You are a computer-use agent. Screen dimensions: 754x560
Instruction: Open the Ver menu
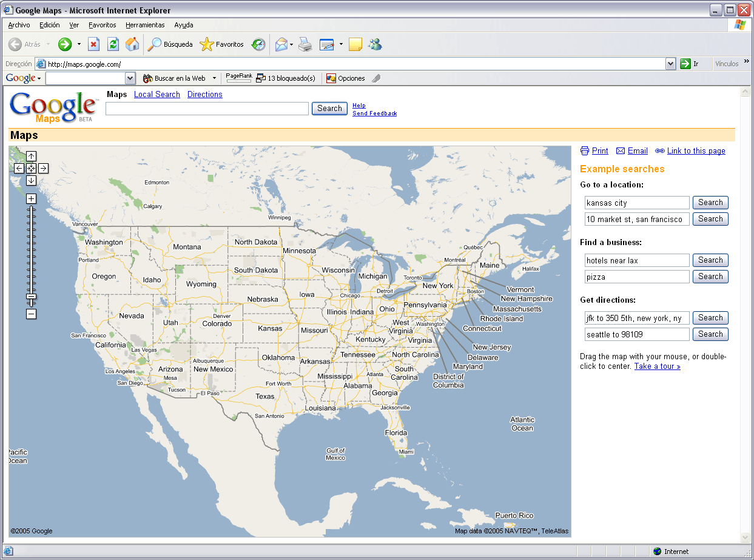coord(74,25)
